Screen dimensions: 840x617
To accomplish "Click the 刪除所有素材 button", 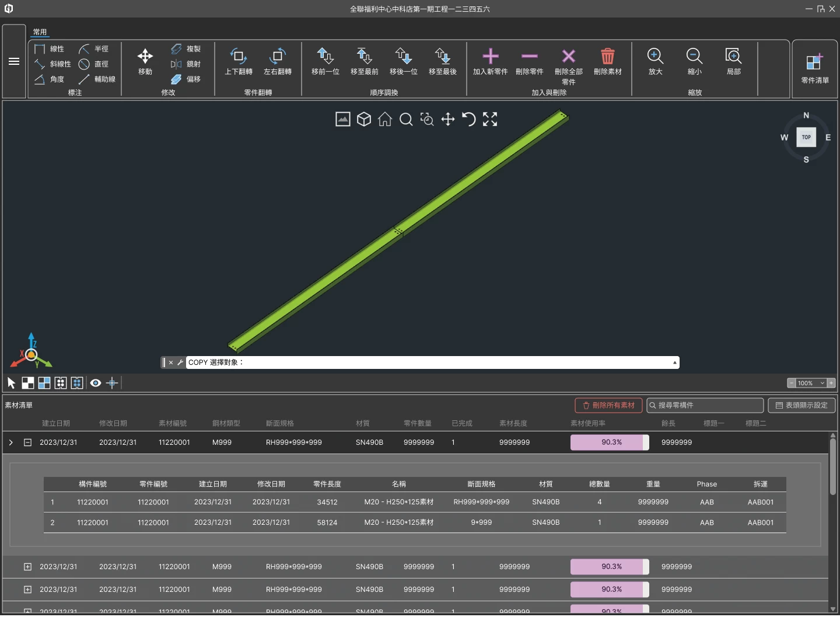I will pos(608,405).
